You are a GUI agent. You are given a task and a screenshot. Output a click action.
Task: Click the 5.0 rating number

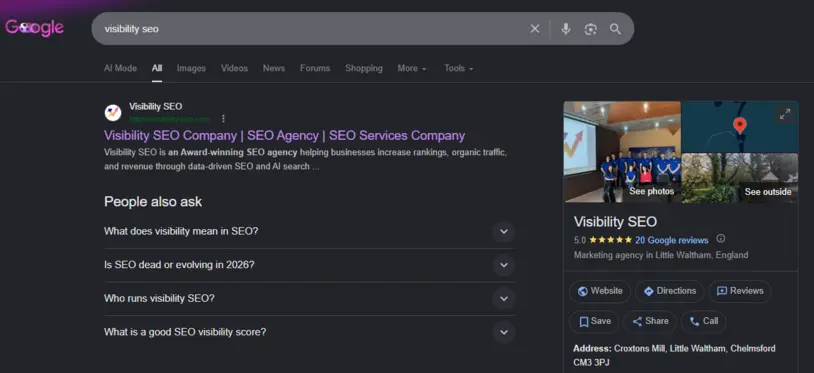580,240
